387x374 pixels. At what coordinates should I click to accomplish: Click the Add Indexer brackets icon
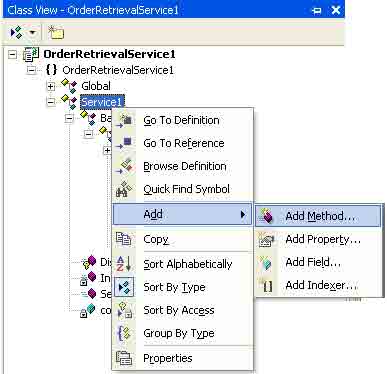[x=267, y=286]
